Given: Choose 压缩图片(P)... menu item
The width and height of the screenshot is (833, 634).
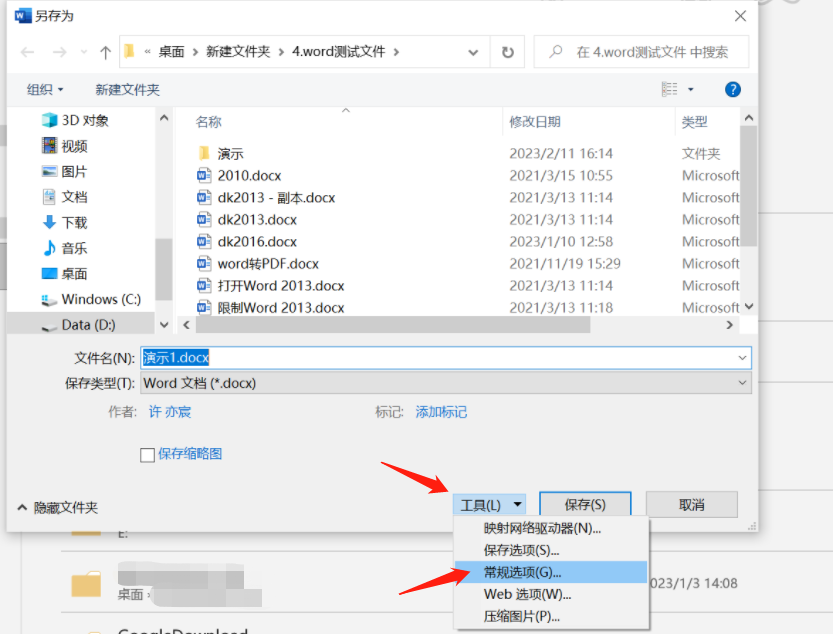Looking at the screenshot, I should tap(551, 616).
